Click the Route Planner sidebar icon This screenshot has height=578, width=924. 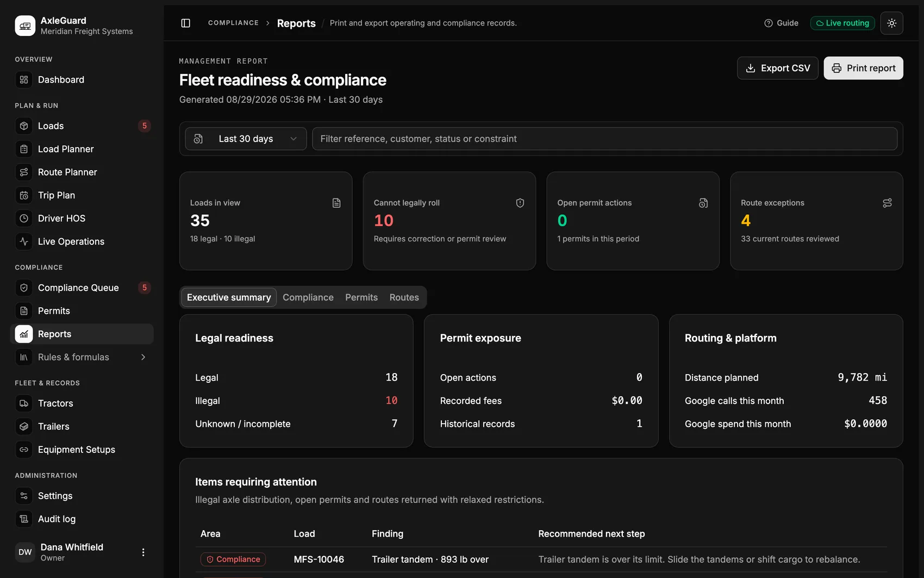click(24, 172)
